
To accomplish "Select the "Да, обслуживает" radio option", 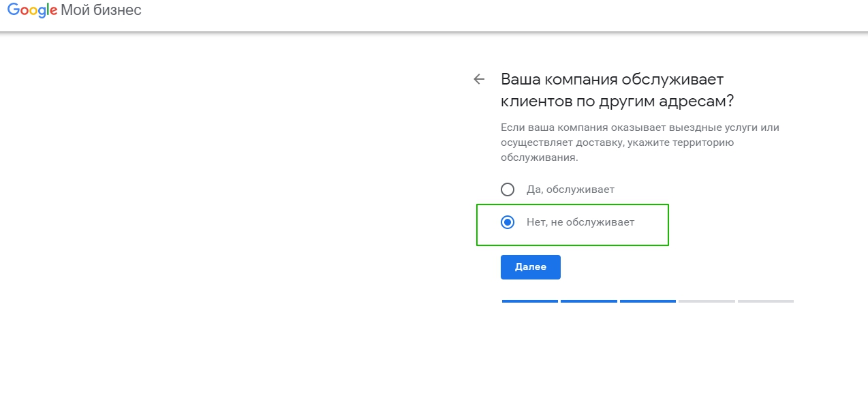I will (x=507, y=190).
